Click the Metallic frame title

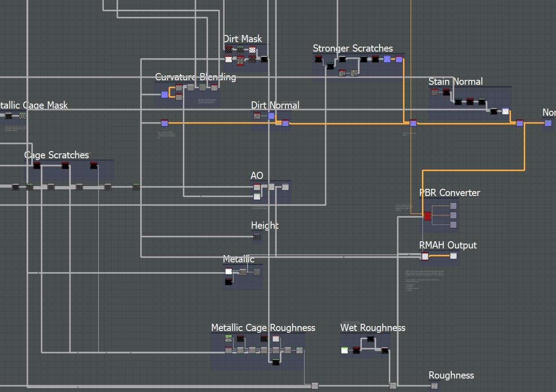click(239, 259)
